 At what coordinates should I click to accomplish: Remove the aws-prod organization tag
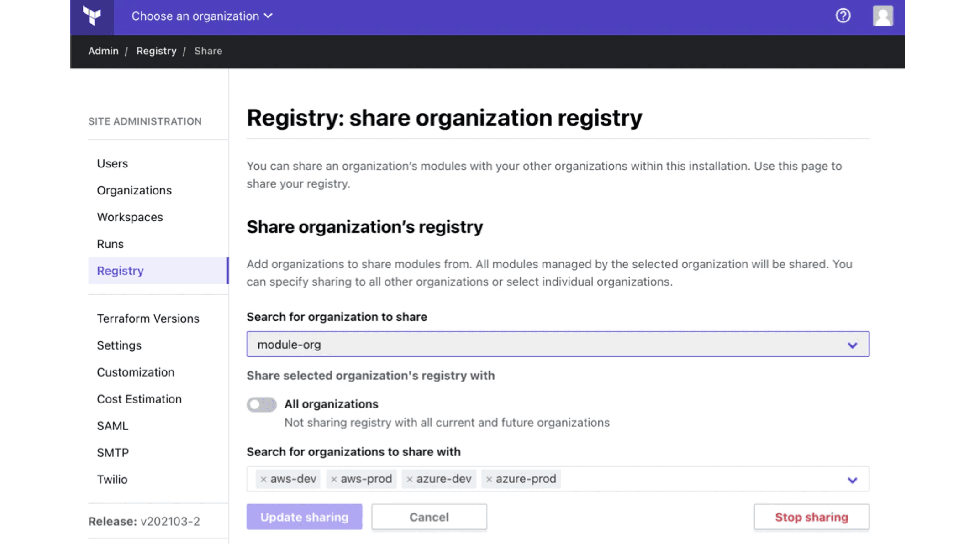(x=334, y=479)
